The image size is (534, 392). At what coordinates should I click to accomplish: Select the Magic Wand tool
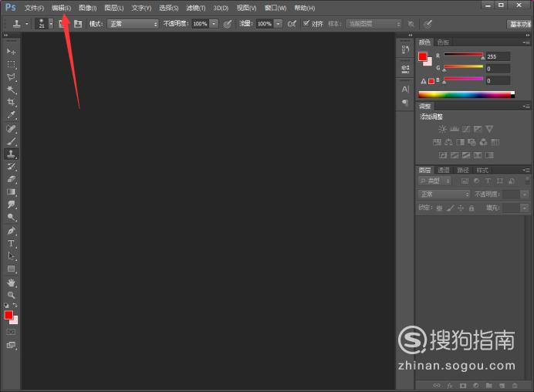[x=11, y=90]
